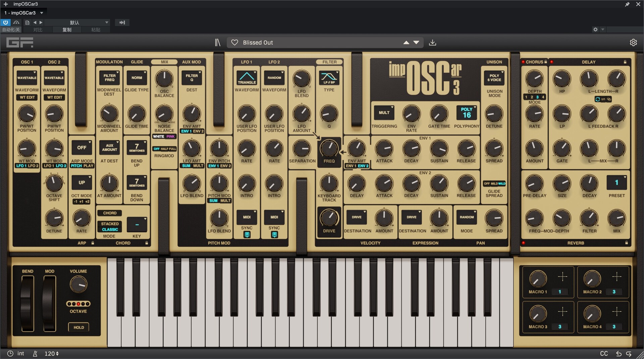Select next preset with down arrow
Screen dimensions: 644x359
416,43
